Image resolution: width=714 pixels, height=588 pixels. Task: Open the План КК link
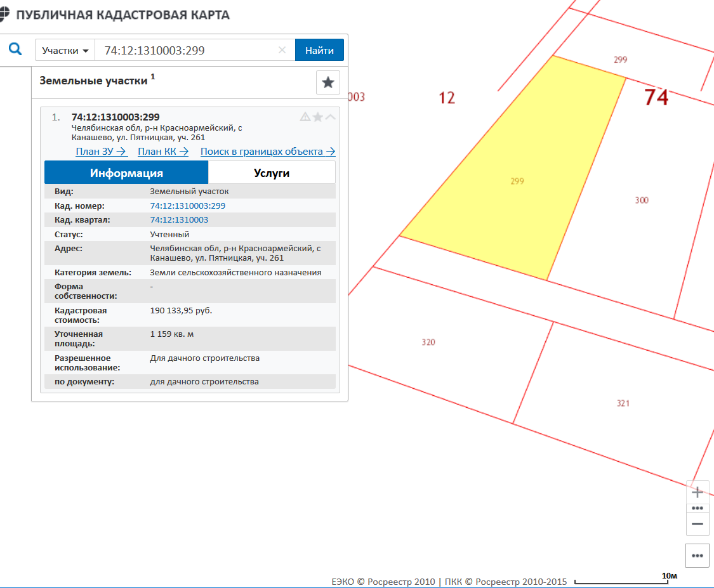click(x=163, y=152)
